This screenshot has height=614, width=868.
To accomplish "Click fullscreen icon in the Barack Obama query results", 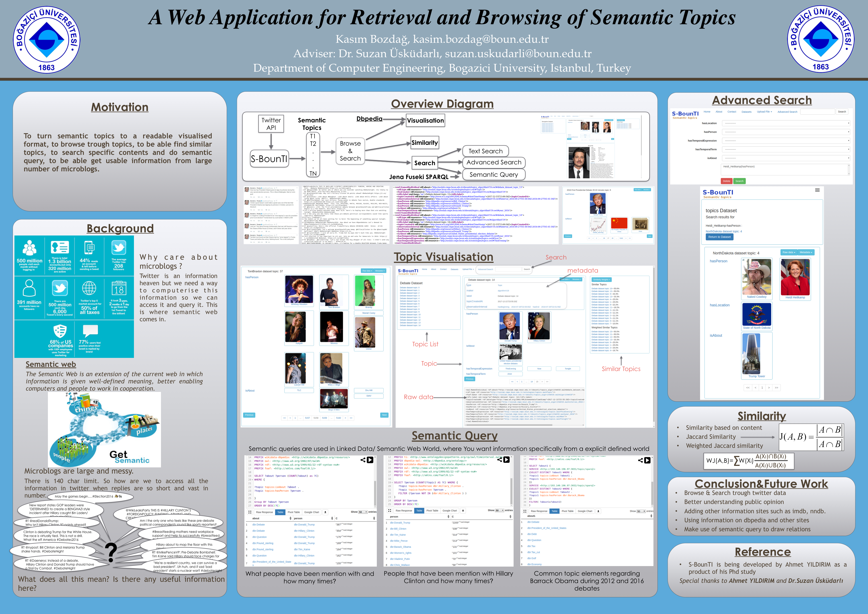I will [x=525, y=511].
